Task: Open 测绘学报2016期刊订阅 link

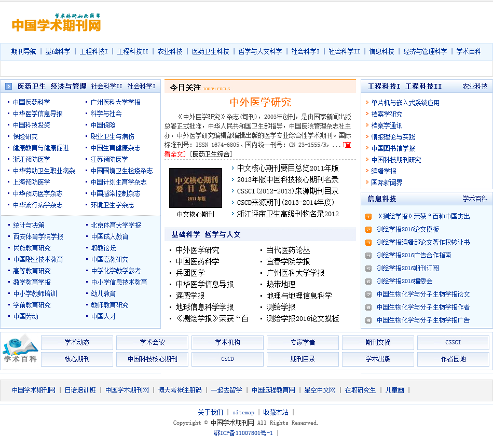Action: (x=407, y=268)
